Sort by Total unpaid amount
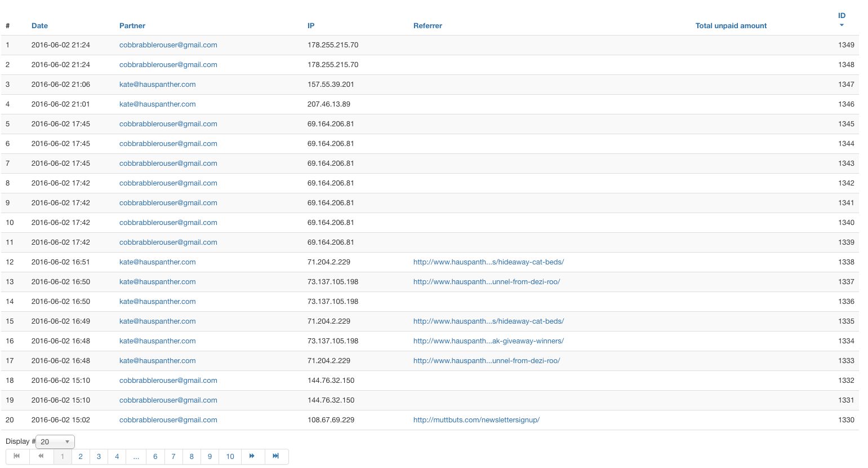The height and width of the screenshot is (468, 868). 731,26
